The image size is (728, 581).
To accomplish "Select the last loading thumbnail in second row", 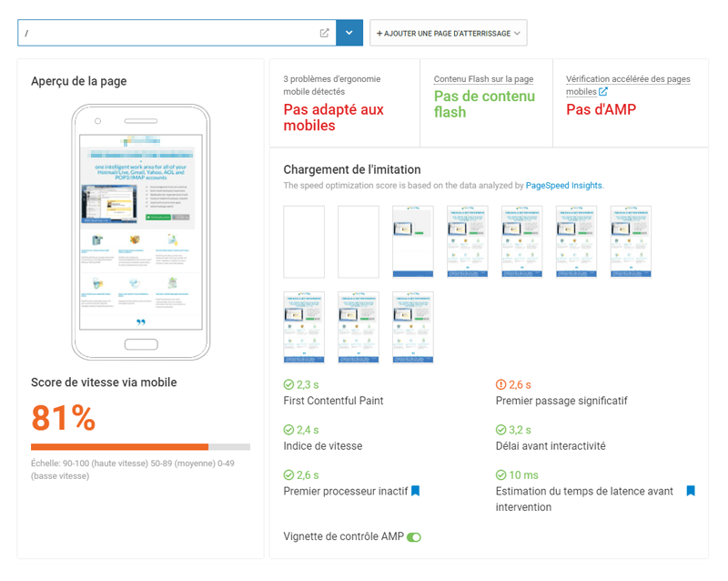I will tap(413, 327).
